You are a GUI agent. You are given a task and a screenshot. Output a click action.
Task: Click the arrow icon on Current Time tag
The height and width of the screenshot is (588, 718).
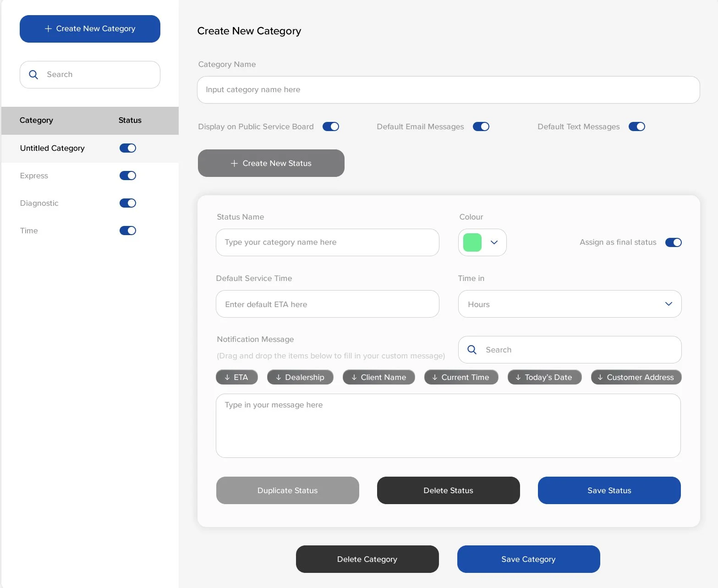tap(435, 377)
